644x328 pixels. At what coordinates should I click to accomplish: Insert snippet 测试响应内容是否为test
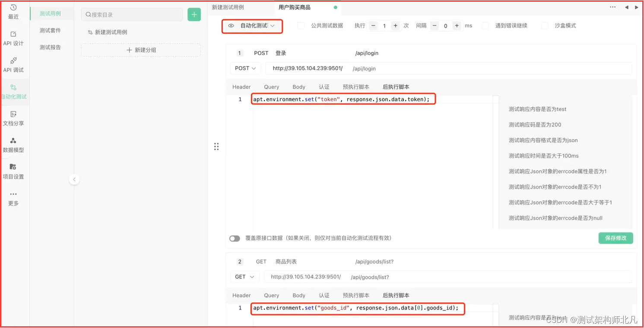(x=537, y=109)
